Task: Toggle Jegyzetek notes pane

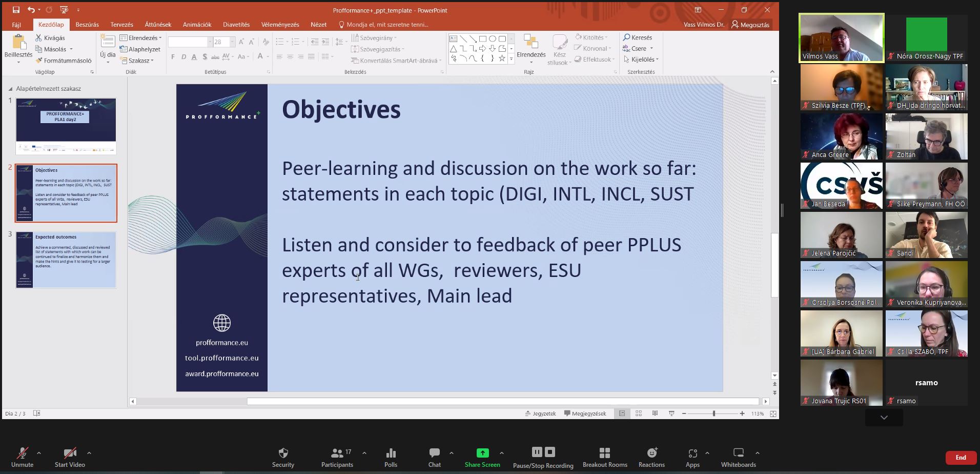Action: point(540,413)
